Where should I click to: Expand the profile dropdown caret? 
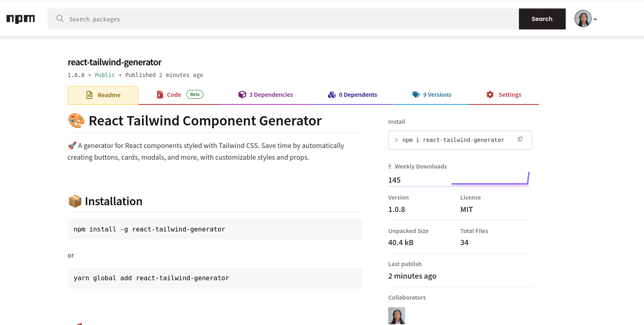pyautogui.click(x=595, y=19)
